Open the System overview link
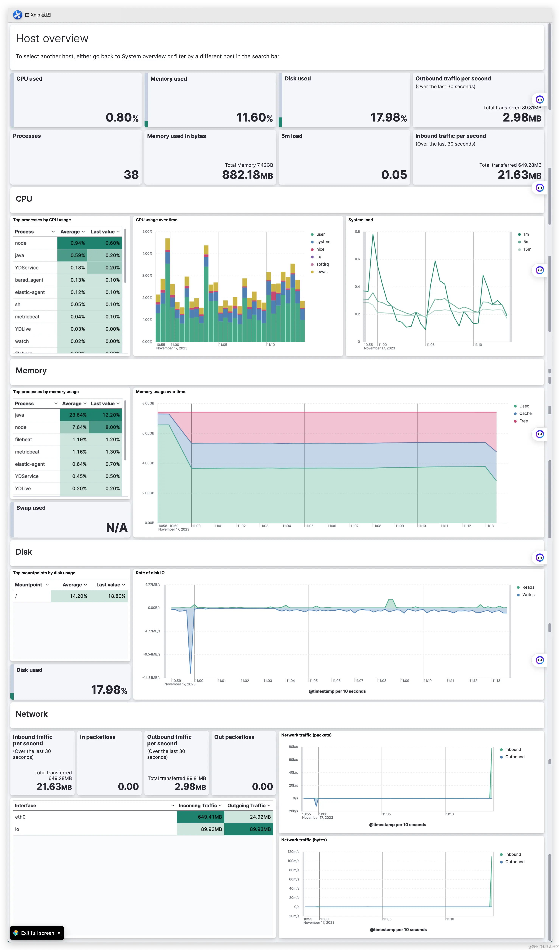The width and height of the screenshot is (560, 950). (x=143, y=56)
